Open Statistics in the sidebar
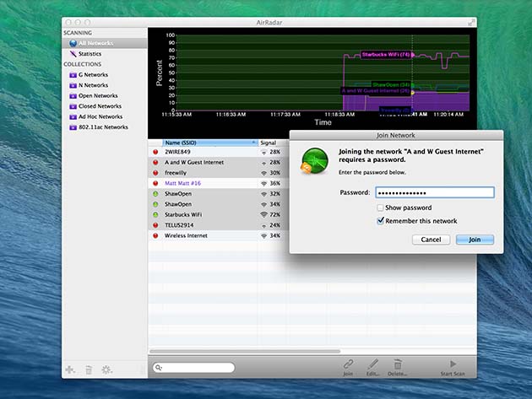 coord(90,54)
